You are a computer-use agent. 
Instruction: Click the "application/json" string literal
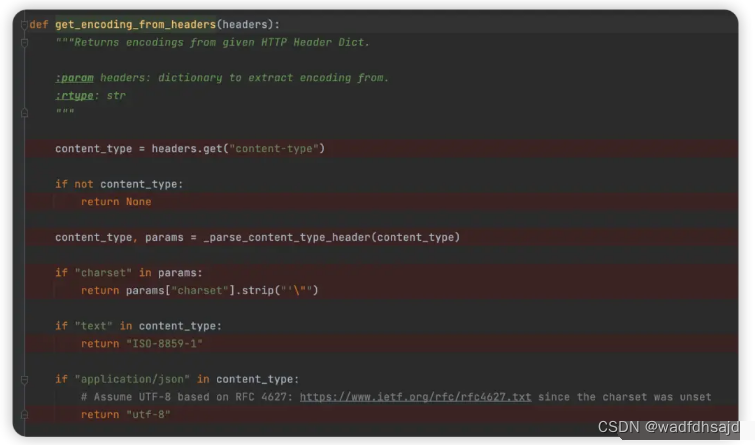pos(132,380)
